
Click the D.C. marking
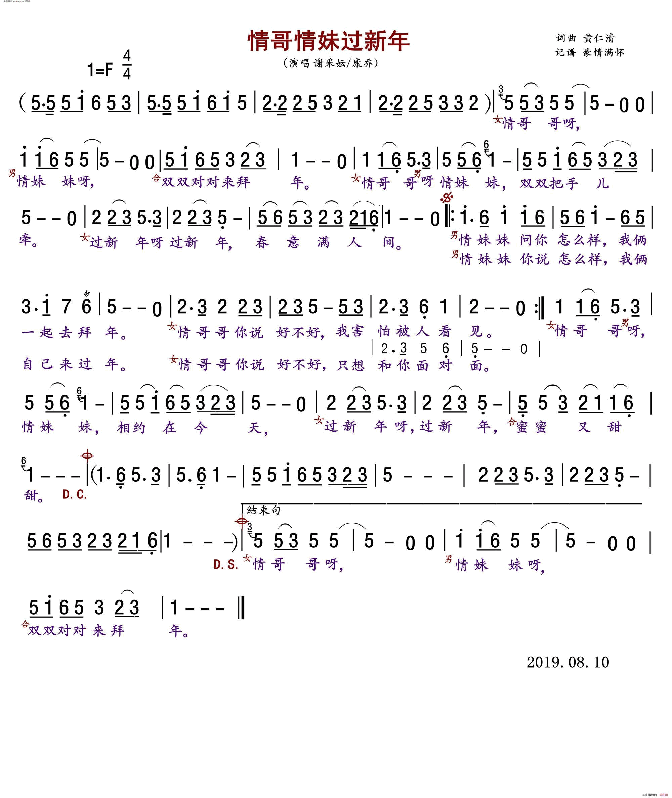click(x=75, y=494)
